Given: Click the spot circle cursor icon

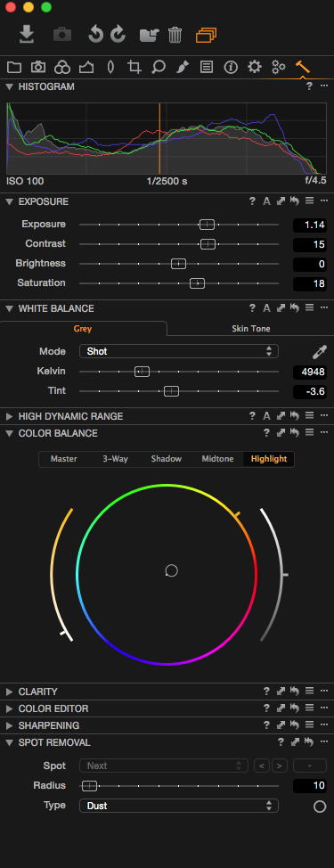Looking at the screenshot, I should [320, 807].
